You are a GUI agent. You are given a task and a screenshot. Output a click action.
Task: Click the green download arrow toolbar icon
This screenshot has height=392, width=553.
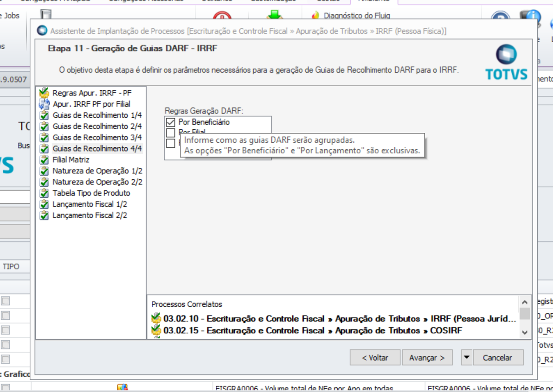tap(274, 15)
